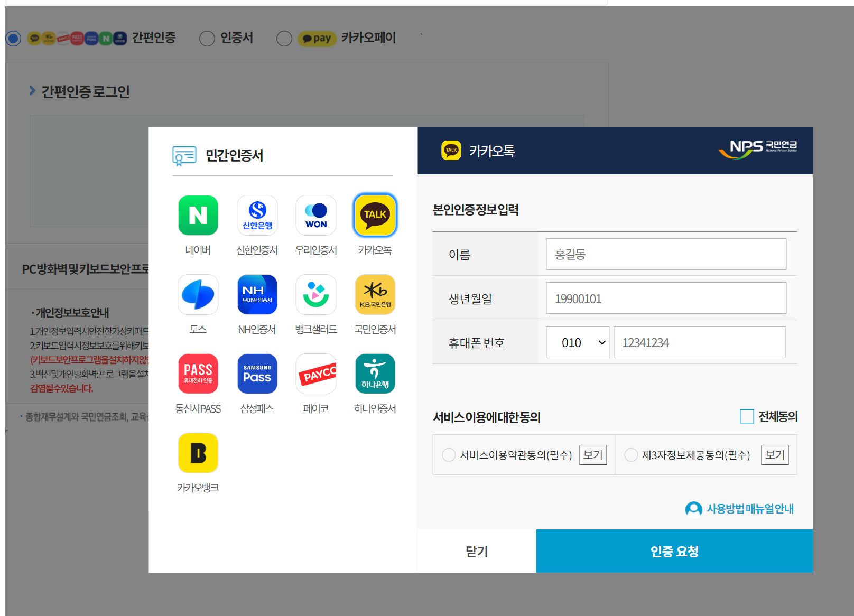Select the 간편인증 radio button
The image size is (854, 616).
click(13, 38)
